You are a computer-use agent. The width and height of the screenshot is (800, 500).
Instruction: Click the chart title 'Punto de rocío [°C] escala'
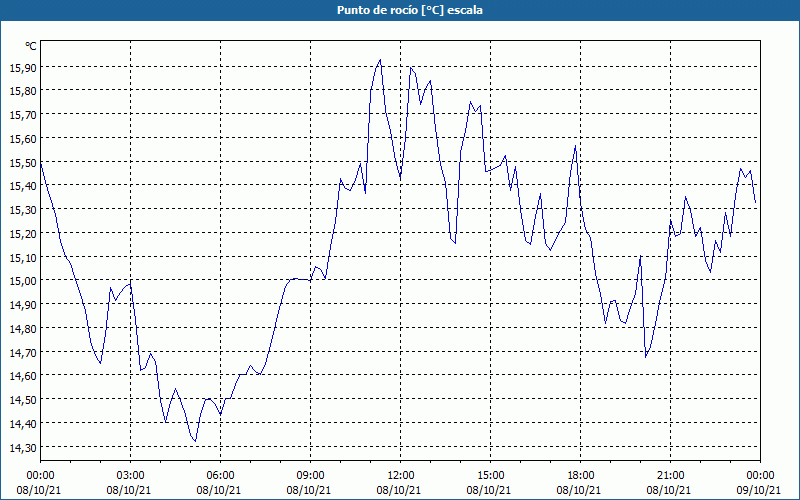tap(410, 10)
